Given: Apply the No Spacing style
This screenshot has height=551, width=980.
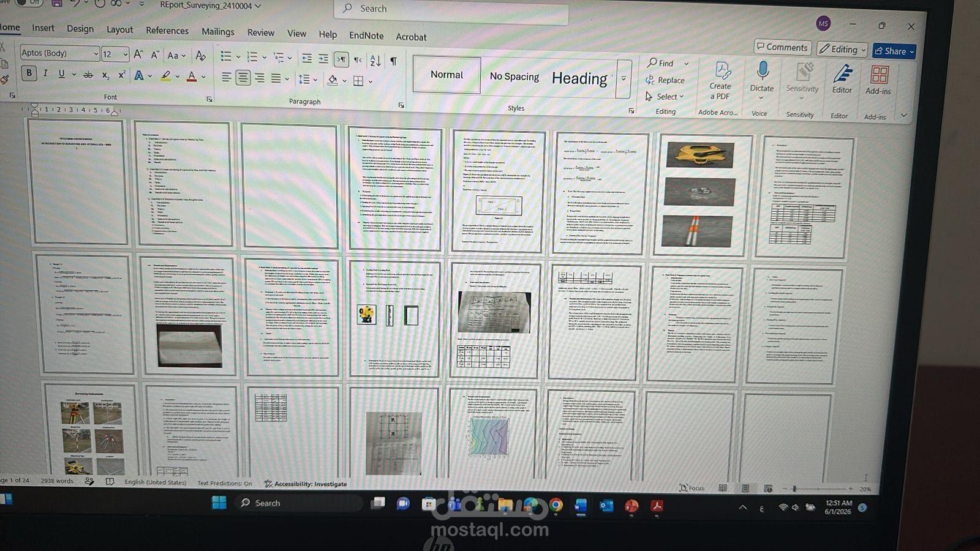Looking at the screenshot, I should [x=514, y=77].
